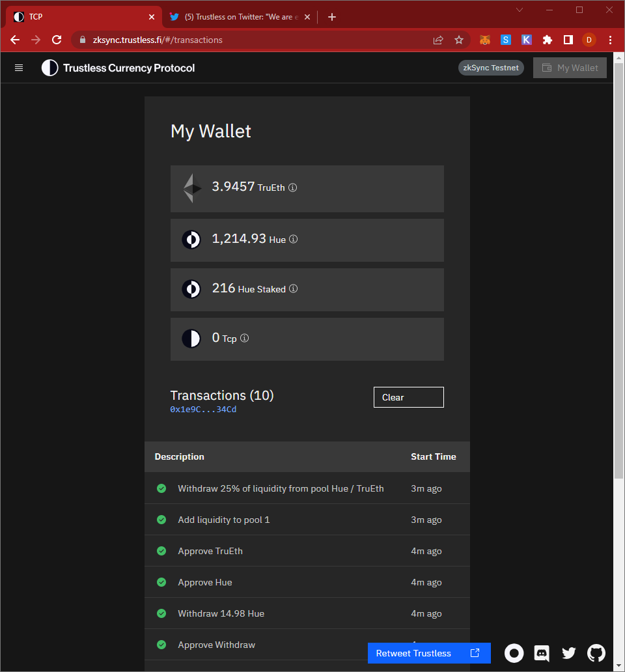Bookmark this page with the star
The width and height of the screenshot is (625, 672).
(x=459, y=40)
